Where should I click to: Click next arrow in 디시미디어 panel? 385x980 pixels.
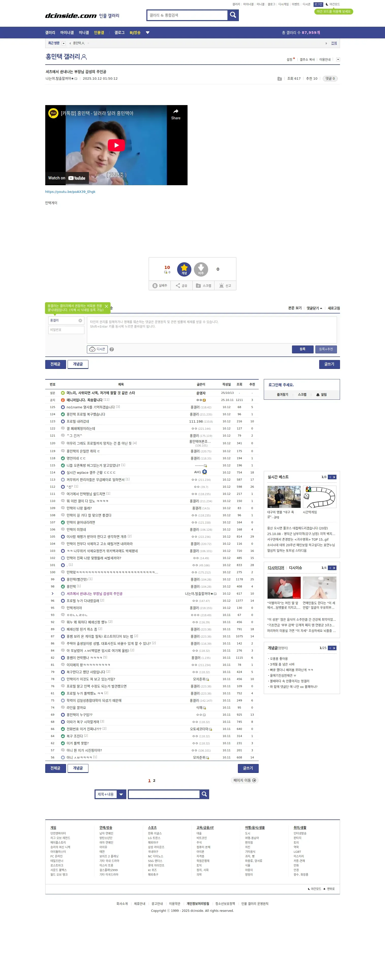tap(334, 568)
